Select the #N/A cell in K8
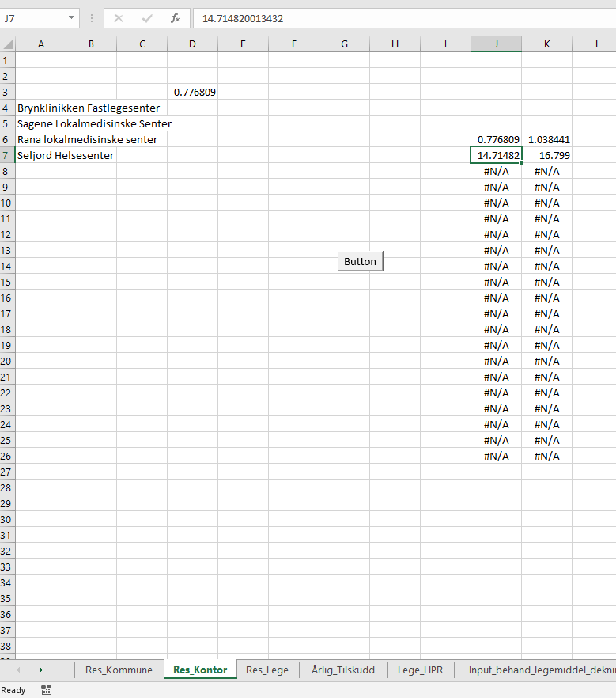616x698 pixels. pyautogui.click(x=547, y=172)
